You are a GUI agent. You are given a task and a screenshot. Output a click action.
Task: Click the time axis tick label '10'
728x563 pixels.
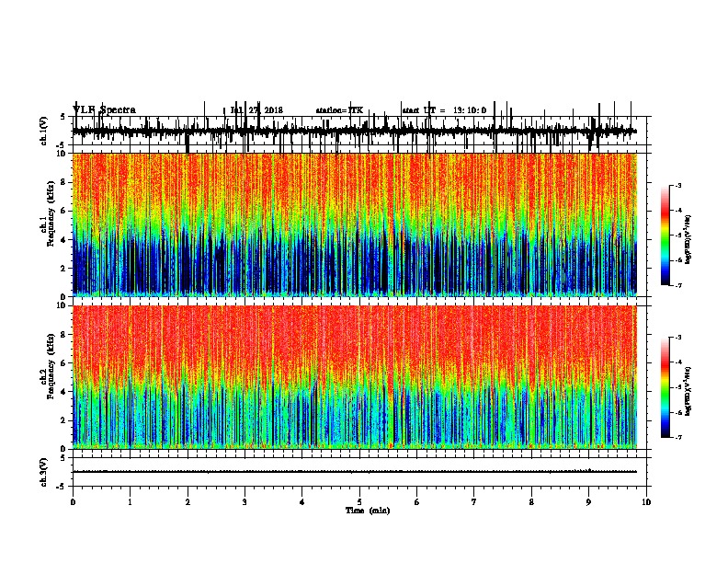(x=646, y=502)
